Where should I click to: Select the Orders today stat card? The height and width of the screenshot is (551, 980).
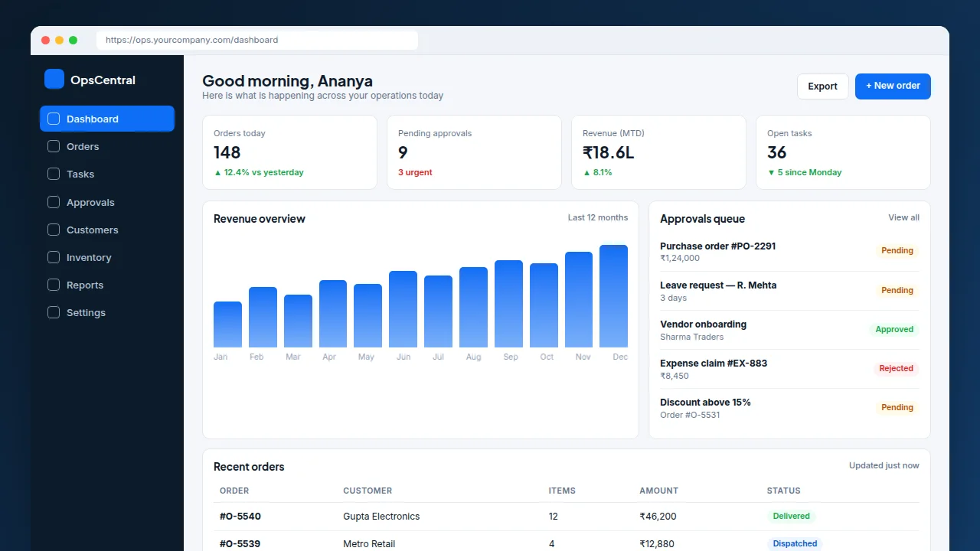(289, 152)
